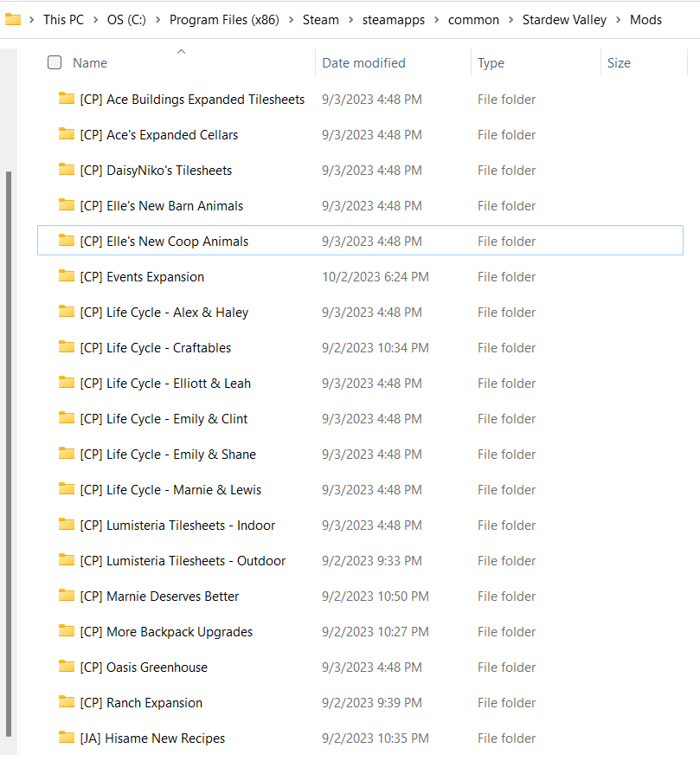Select [CP] Life Cycle - Craftables name
The image size is (700, 774).
156,348
